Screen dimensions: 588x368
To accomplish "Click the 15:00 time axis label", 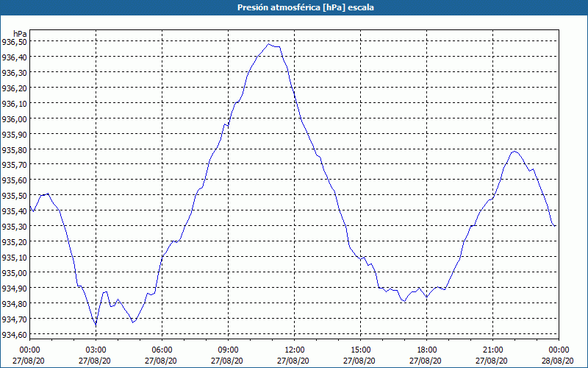I will coord(360,350).
